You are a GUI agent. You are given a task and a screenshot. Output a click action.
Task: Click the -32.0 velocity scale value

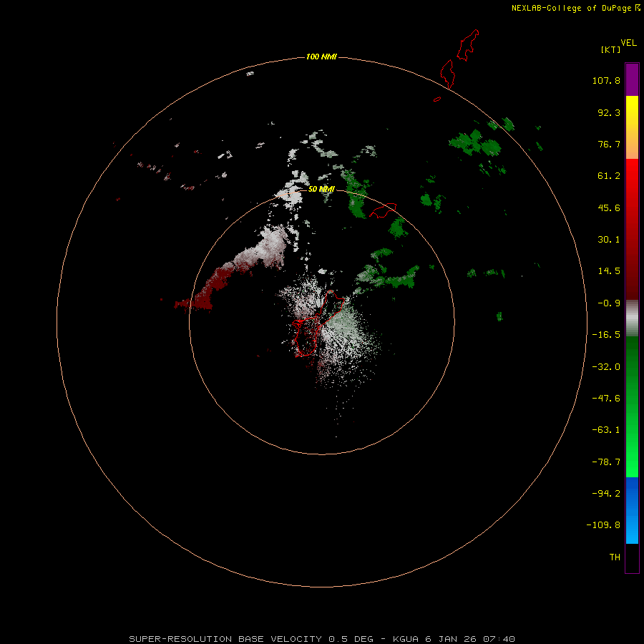coord(606,367)
